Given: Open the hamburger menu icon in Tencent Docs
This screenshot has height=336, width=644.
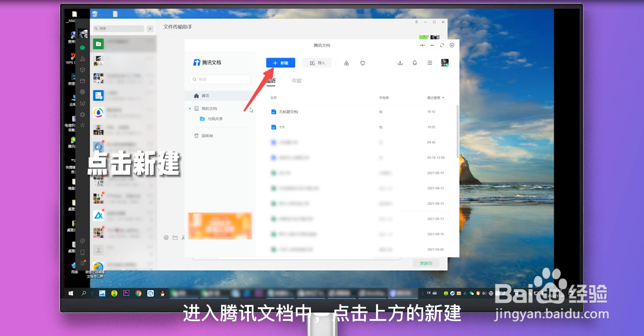Looking at the screenshot, I should 430,63.
